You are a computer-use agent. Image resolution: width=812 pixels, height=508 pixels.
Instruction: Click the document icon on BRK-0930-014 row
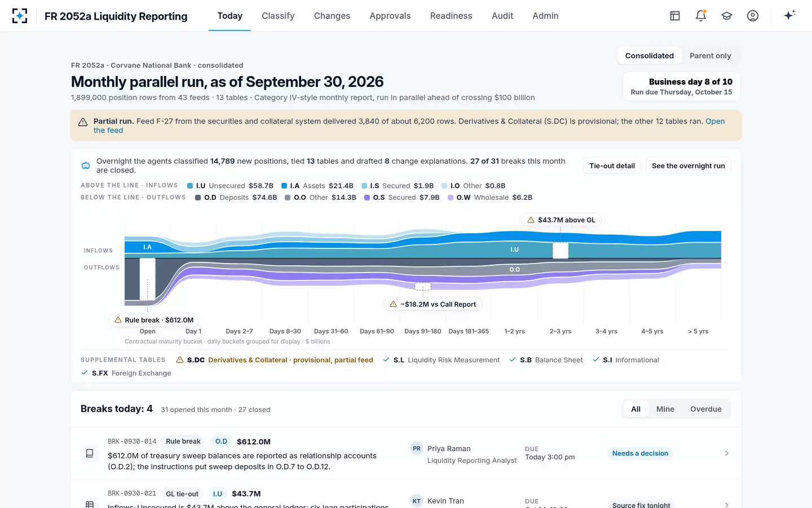point(90,453)
